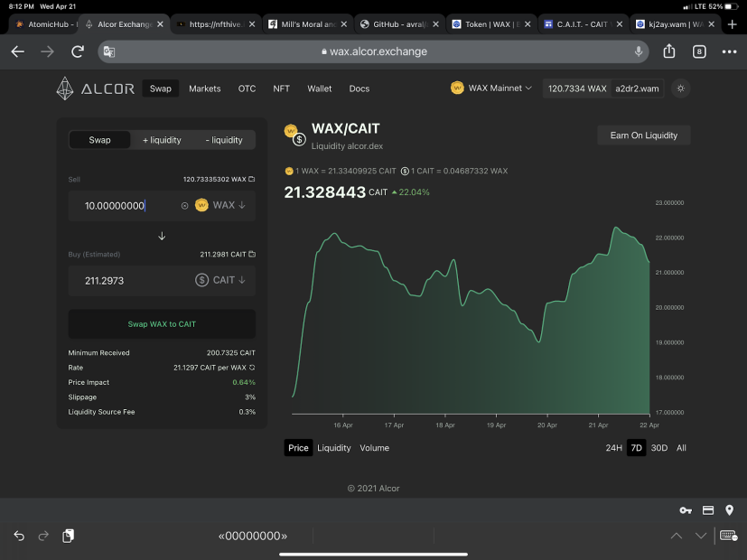Screen dimensions: 747x560
Task: Open the CAIT buy token selector
Action: coord(220,280)
